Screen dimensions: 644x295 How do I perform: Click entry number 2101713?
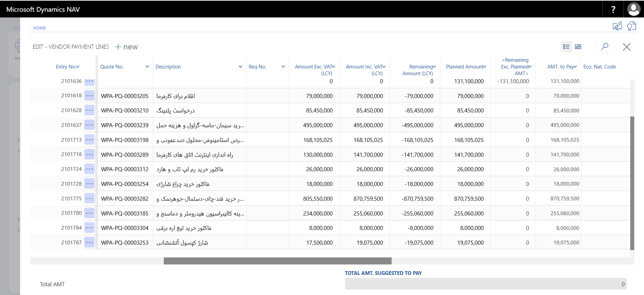pos(71,140)
